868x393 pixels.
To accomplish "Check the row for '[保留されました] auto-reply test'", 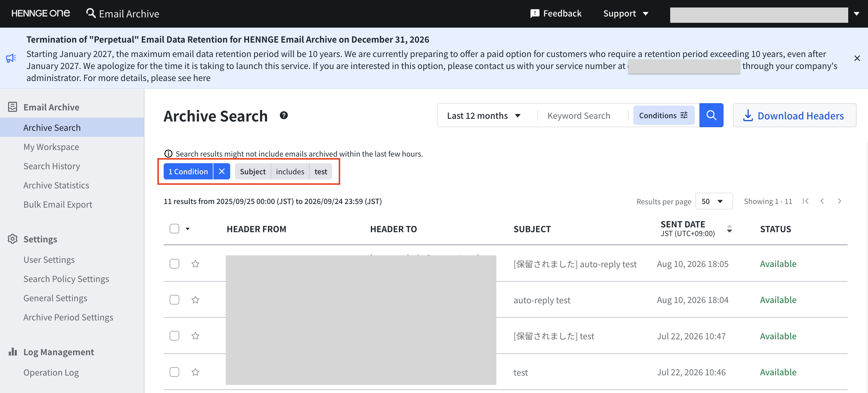I will pos(174,263).
